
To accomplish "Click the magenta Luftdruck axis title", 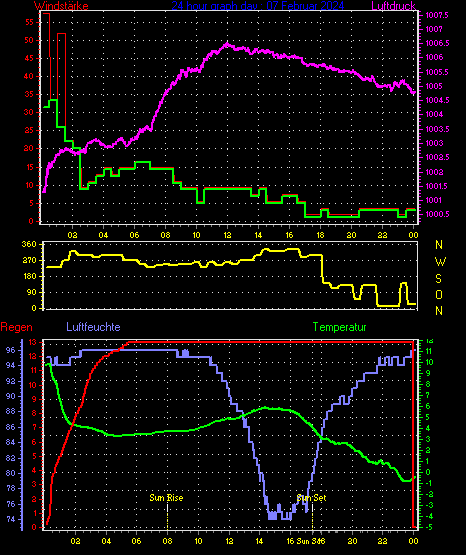I will pos(393,6).
